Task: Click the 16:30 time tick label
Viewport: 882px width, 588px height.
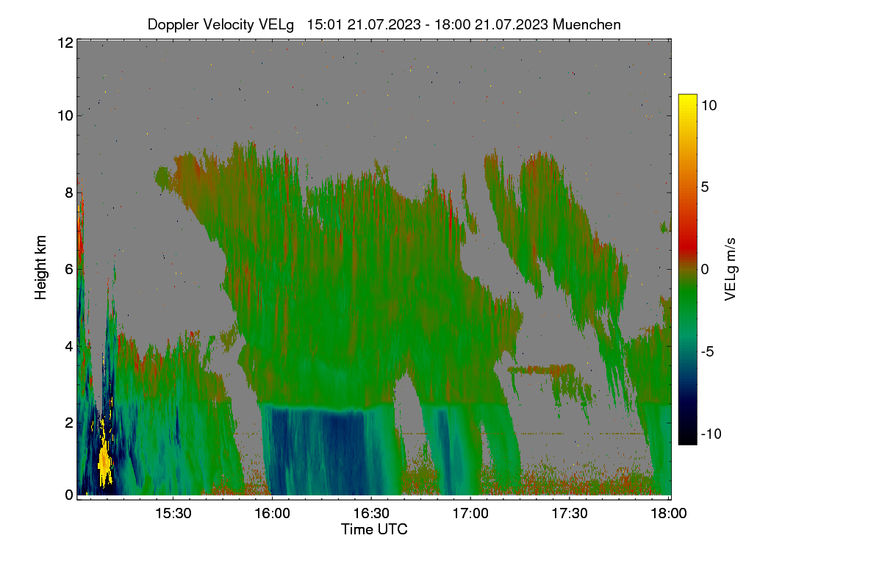Action: click(x=371, y=513)
